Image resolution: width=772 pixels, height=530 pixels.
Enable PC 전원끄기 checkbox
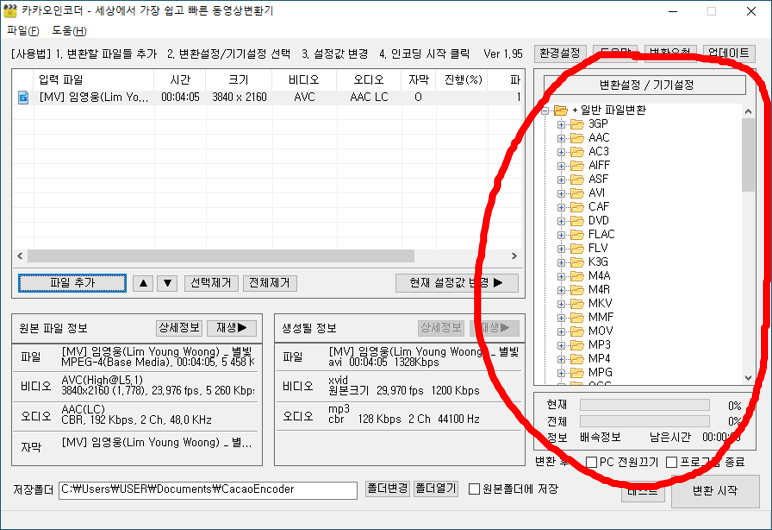tap(591, 463)
